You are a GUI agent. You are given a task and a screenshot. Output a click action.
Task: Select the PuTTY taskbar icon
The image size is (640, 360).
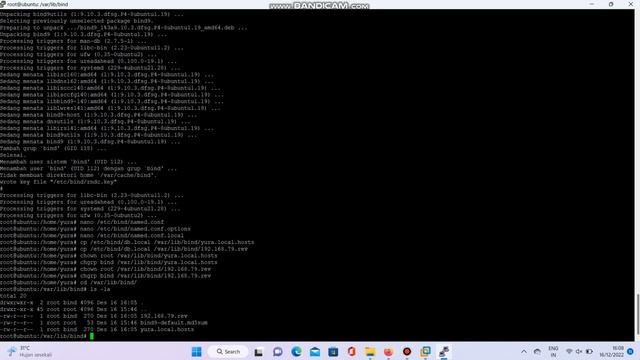click(444, 351)
